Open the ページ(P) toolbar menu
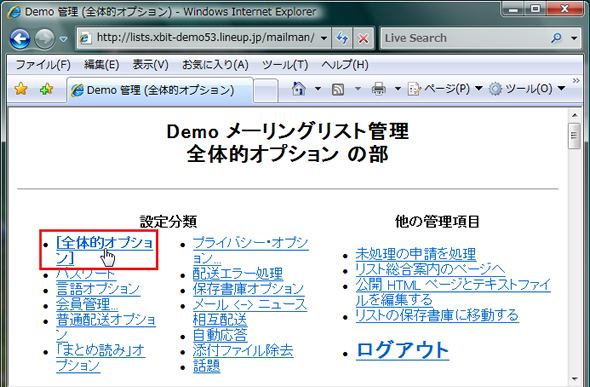 tap(445, 89)
